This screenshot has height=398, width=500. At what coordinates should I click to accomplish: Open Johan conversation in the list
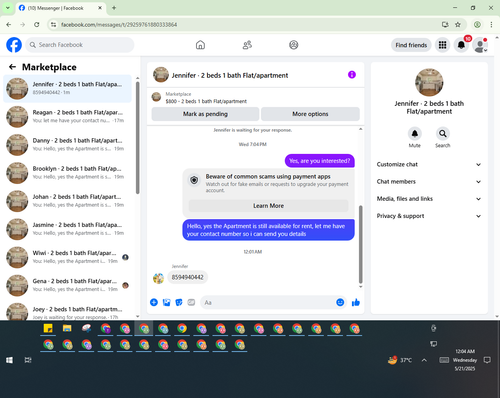[x=68, y=201]
